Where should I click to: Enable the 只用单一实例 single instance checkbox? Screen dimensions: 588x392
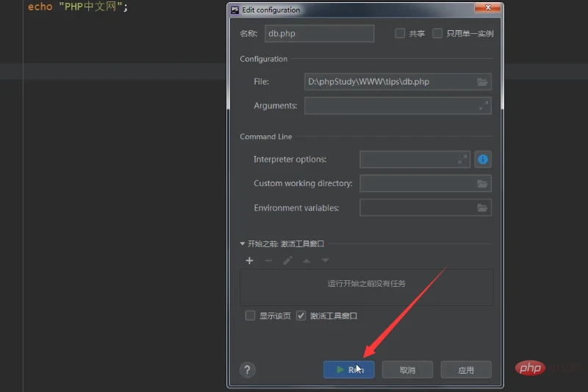tap(437, 33)
